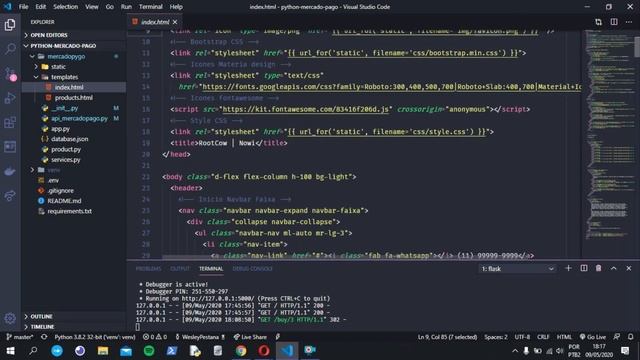
Task: Close the terminal panel
Action: click(629, 268)
